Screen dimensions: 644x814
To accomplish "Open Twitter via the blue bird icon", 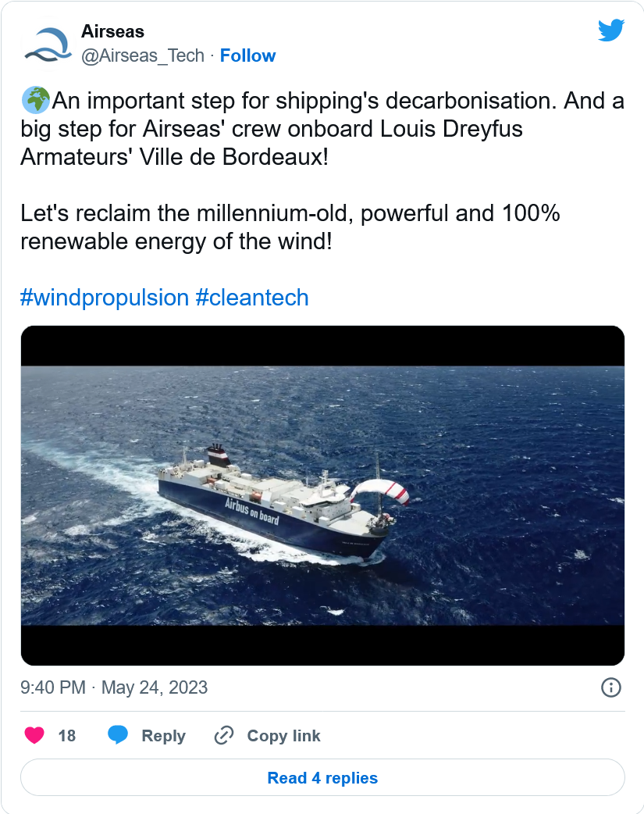I will (x=611, y=31).
